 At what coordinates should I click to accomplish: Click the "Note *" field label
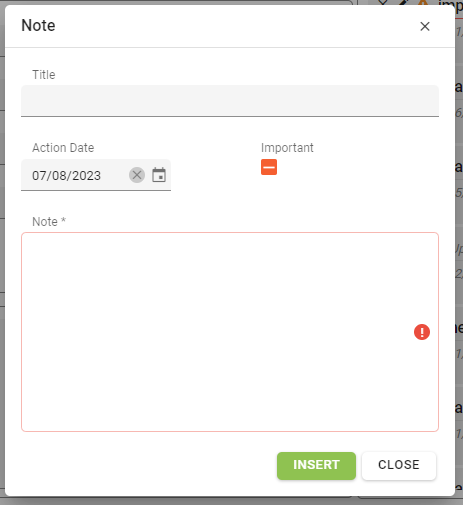pyautogui.click(x=49, y=222)
